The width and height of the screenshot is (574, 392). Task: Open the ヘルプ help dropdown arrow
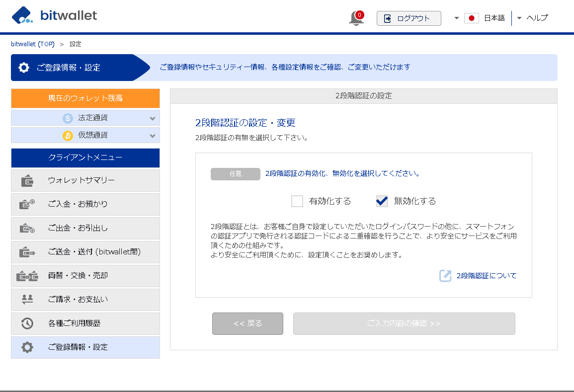519,18
